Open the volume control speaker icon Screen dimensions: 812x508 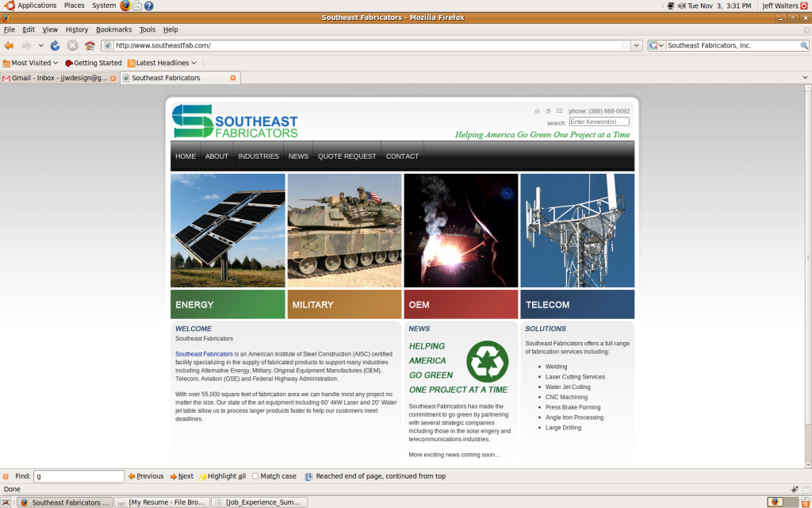click(681, 6)
